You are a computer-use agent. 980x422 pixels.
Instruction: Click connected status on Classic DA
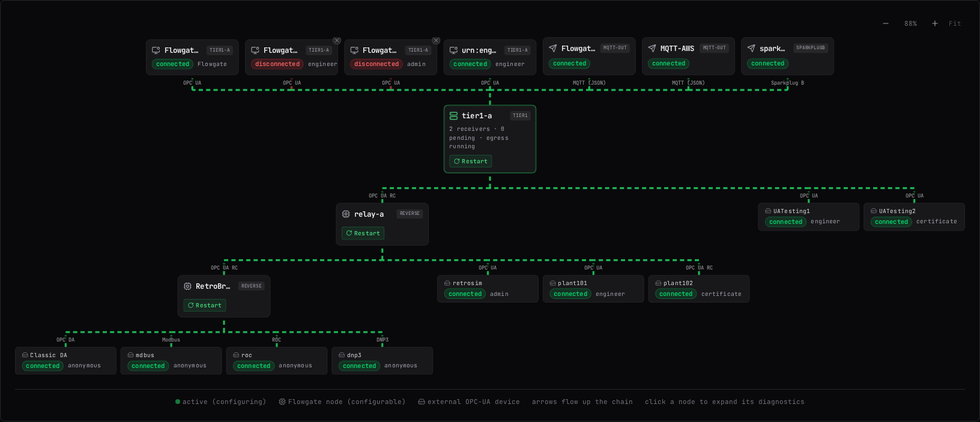click(x=43, y=366)
